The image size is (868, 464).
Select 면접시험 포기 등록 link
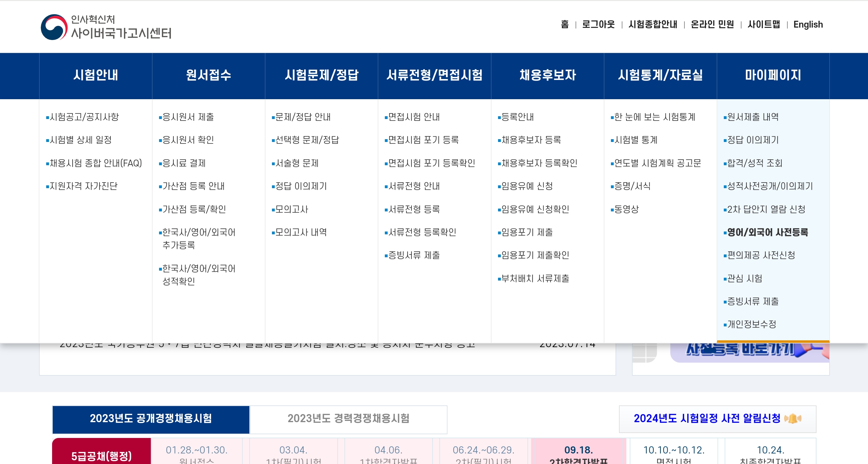click(x=423, y=140)
